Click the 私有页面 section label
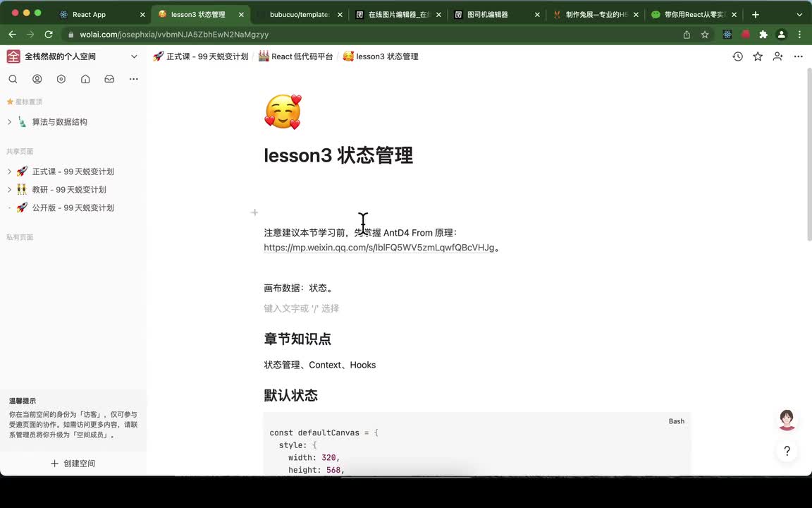The height and width of the screenshot is (508, 812). click(20, 237)
